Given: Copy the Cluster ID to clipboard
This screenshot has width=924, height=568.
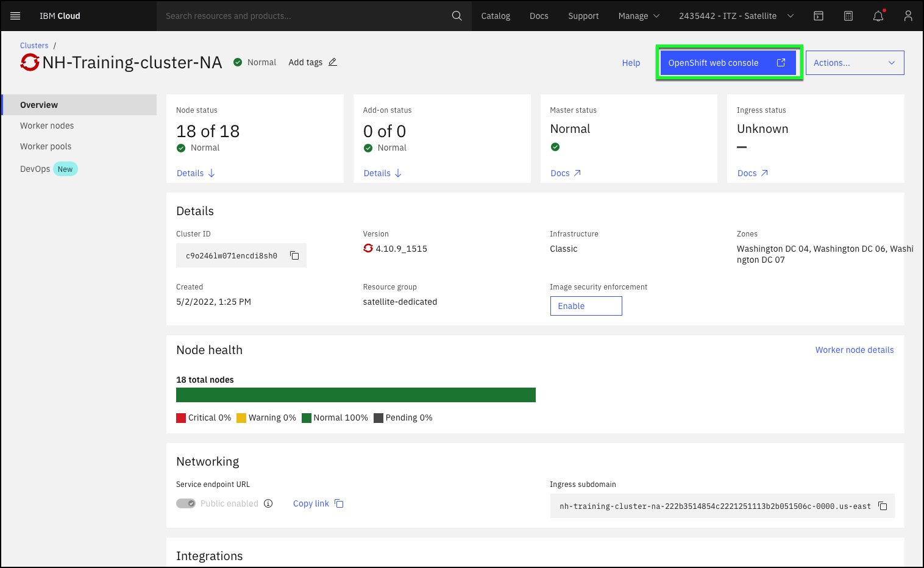Looking at the screenshot, I should [x=294, y=255].
